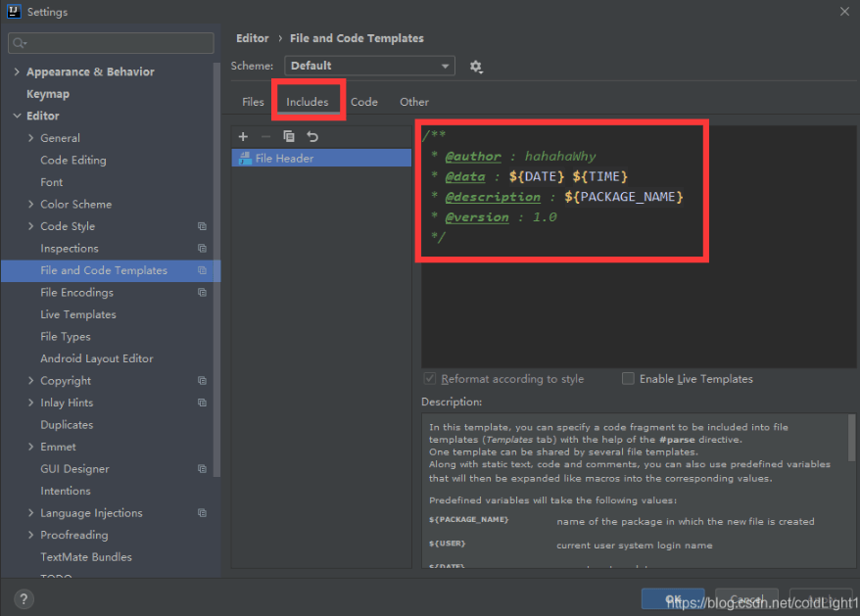Click the remove template minus icon
The image size is (860, 616).
(x=266, y=136)
